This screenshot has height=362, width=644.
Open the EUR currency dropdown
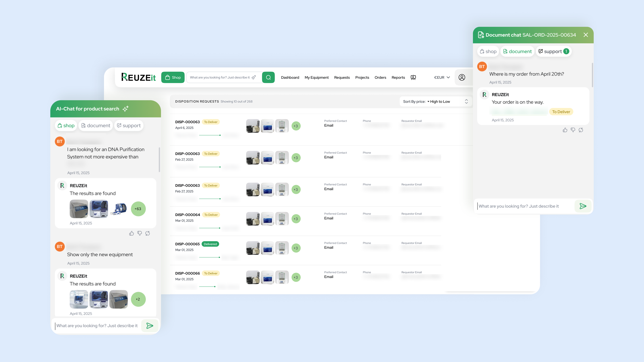click(x=442, y=78)
